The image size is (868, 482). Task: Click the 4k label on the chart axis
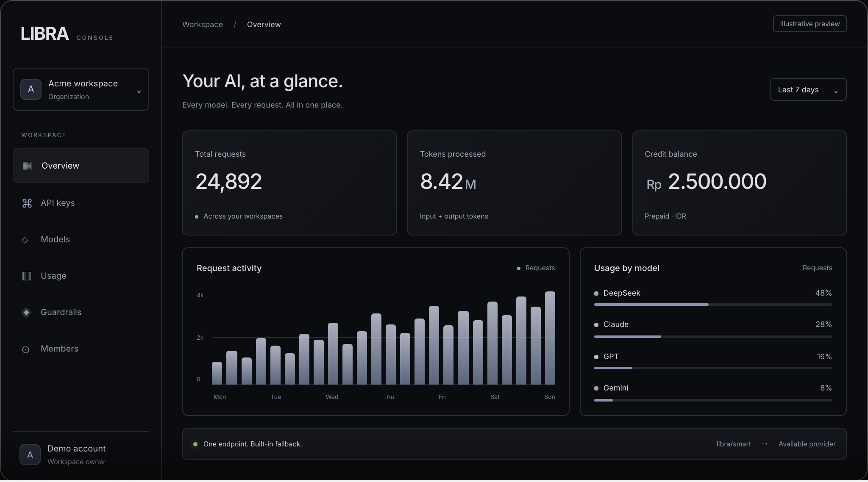click(x=200, y=295)
